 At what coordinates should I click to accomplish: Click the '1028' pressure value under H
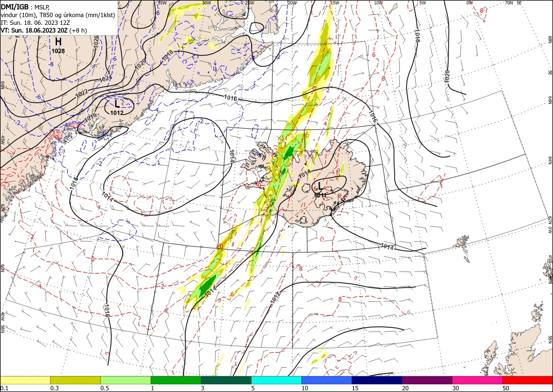coord(58,51)
